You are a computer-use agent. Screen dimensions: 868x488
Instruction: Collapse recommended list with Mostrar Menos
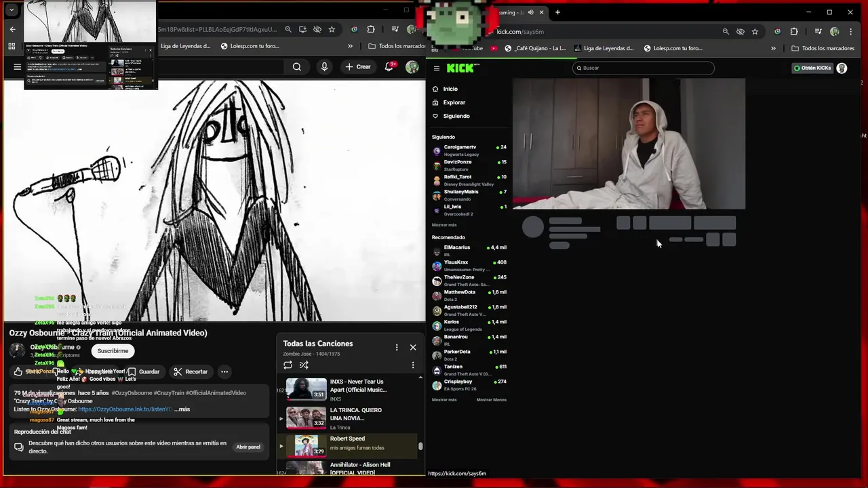pyautogui.click(x=492, y=400)
